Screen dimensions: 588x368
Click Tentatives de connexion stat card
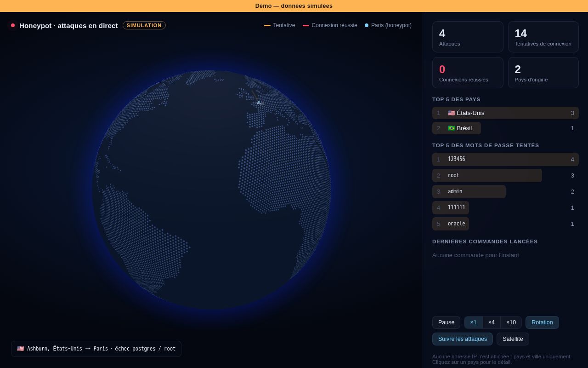point(543,37)
